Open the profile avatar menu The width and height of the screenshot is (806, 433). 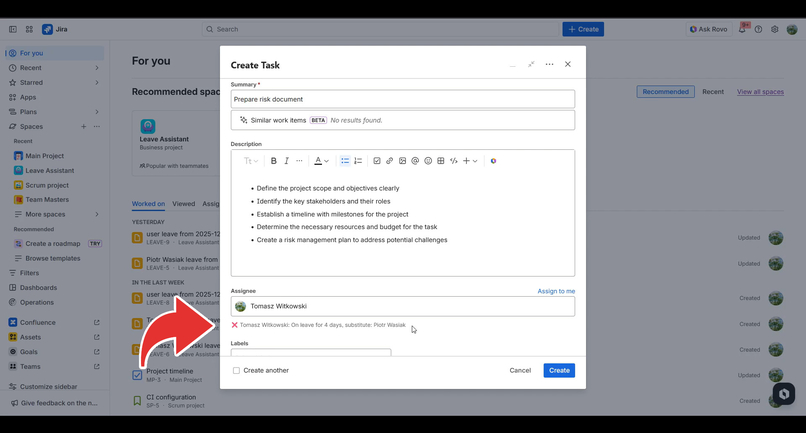(x=792, y=29)
